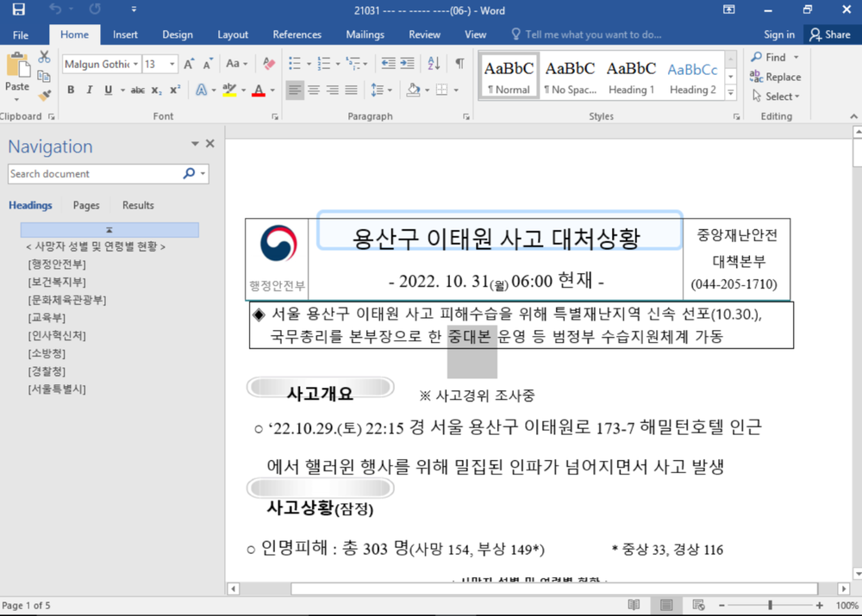Image resolution: width=862 pixels, height=616 pixels.
Task: Apply yellow text highlight color
Action: [229, 89]
